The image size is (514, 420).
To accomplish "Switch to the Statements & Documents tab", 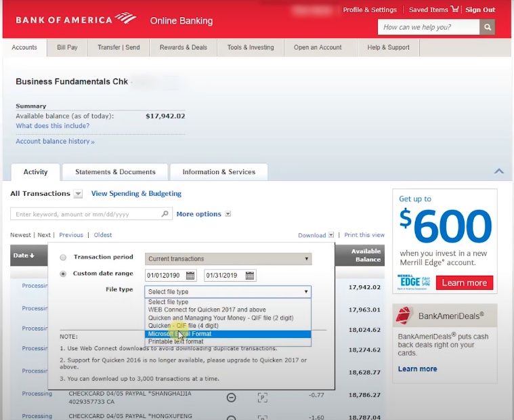I will tap(115, 172).
